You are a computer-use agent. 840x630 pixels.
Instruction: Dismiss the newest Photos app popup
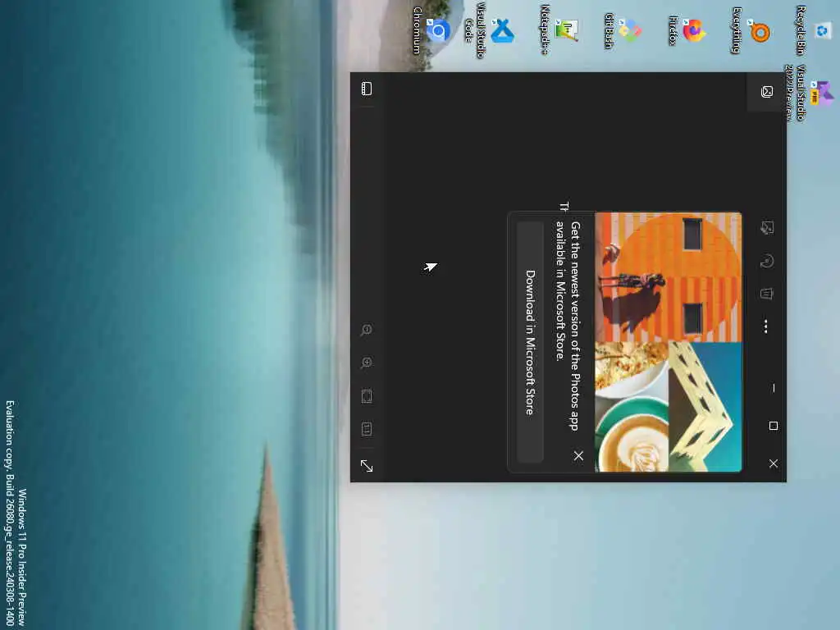(x=578, y=456)
